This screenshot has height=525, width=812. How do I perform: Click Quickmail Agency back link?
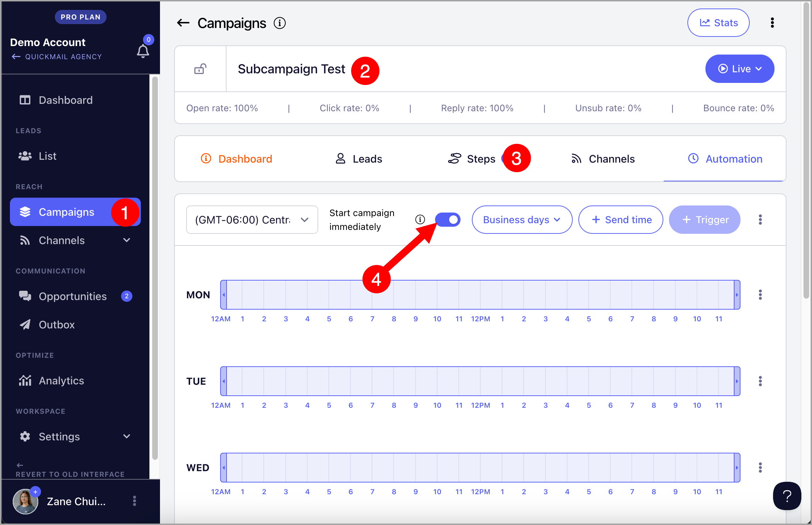[57, 57]
